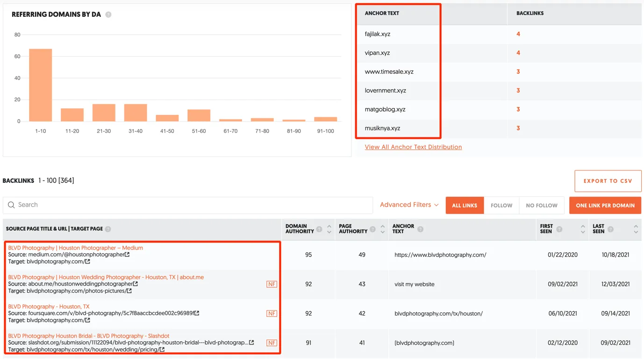The image size is (644, 359).
Task: Click the Export to CSV button
Action: [608, 181]
